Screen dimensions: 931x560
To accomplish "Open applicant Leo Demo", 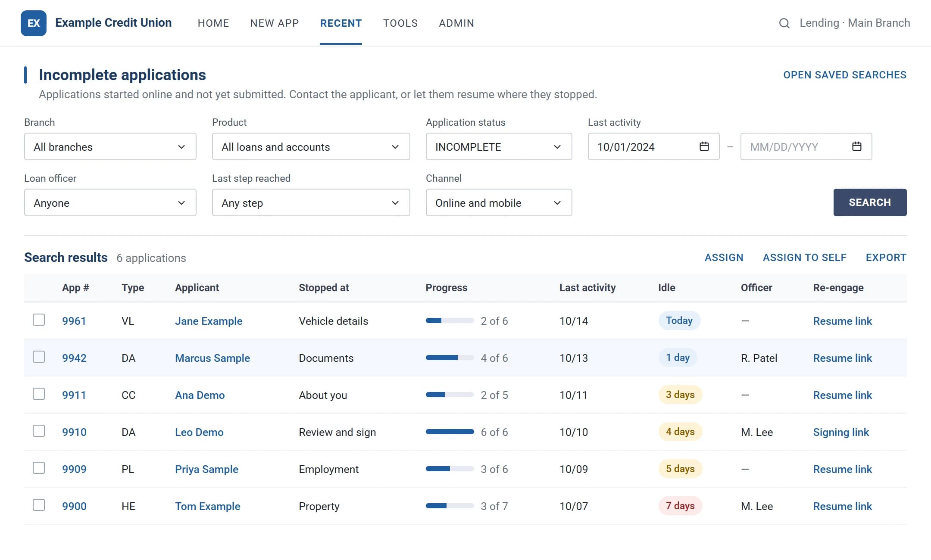I will 199,432.
